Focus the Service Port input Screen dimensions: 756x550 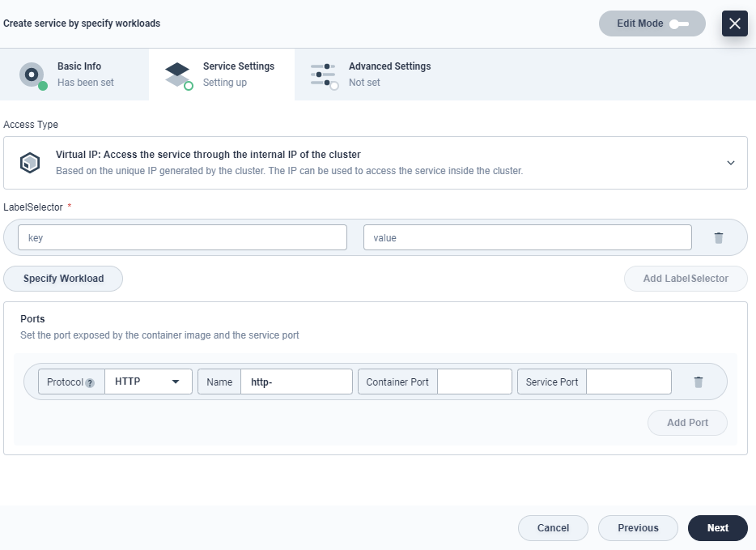click(x=629, y=382)
